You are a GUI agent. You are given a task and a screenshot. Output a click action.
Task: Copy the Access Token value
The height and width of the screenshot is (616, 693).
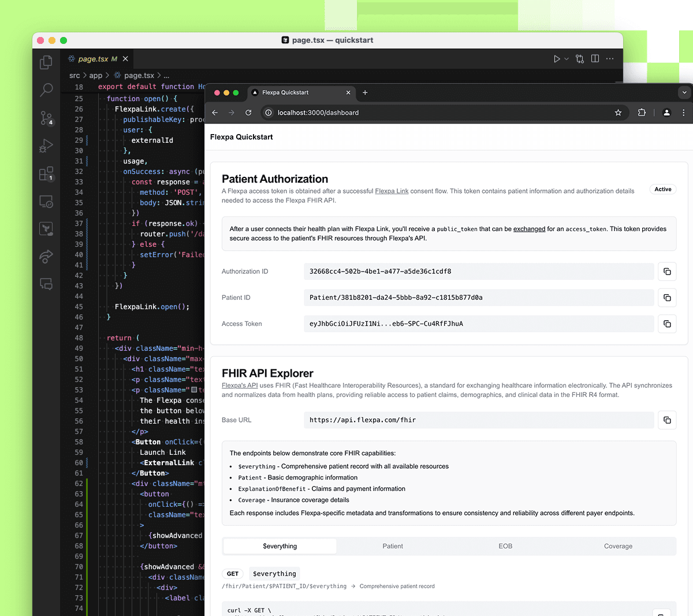(667, 324)
